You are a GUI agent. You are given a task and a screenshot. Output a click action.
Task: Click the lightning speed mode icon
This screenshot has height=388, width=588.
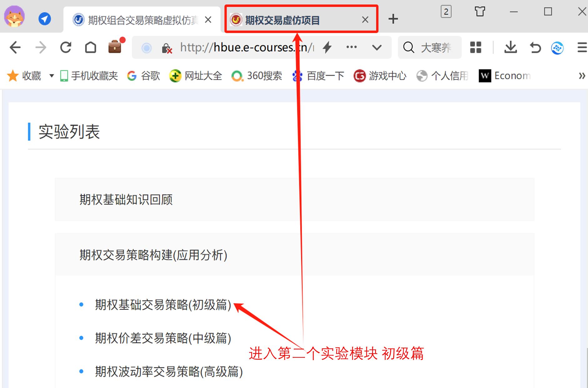point(327,48)
